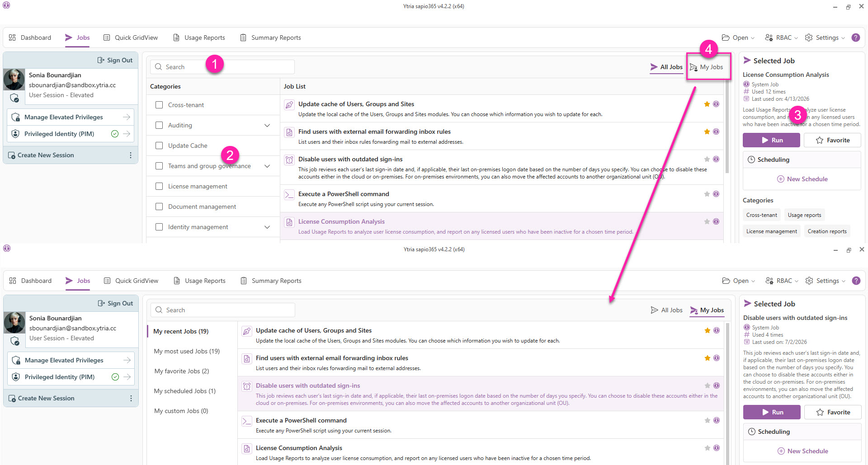Open the RBAC dropdown in bottom window
This screenshot has width=868, height=465.
(782, 281)
